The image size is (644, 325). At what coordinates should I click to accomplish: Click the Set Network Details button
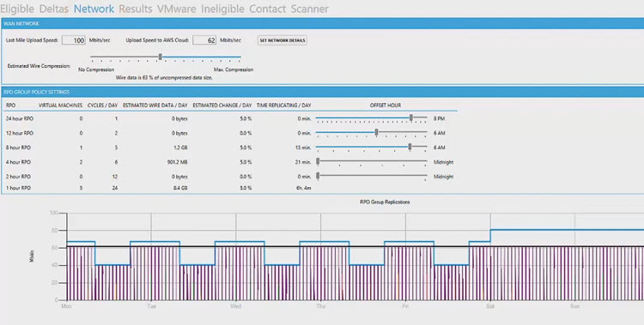click(x=283, y=40)
